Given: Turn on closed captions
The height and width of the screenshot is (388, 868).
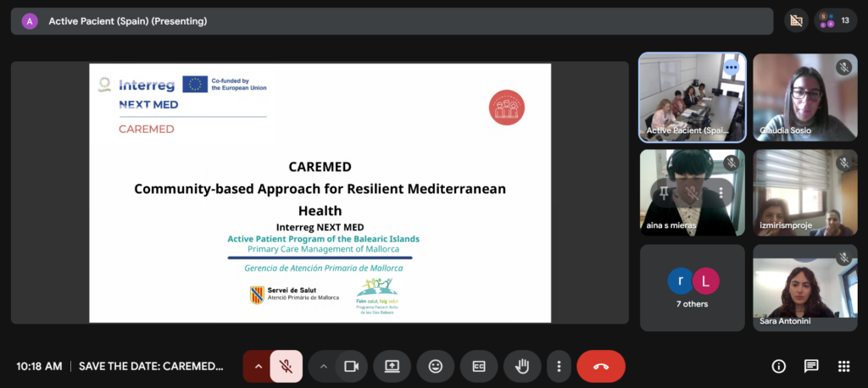Looking at the screenshot, I should [x=479, y=366].
